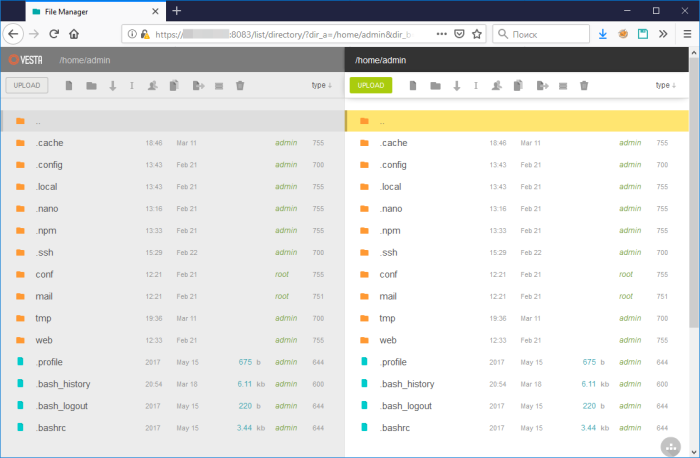The image size is (700, 458).
Task: Open permissions icon in right panel toolbar
Action: click(x=496, y=86)
